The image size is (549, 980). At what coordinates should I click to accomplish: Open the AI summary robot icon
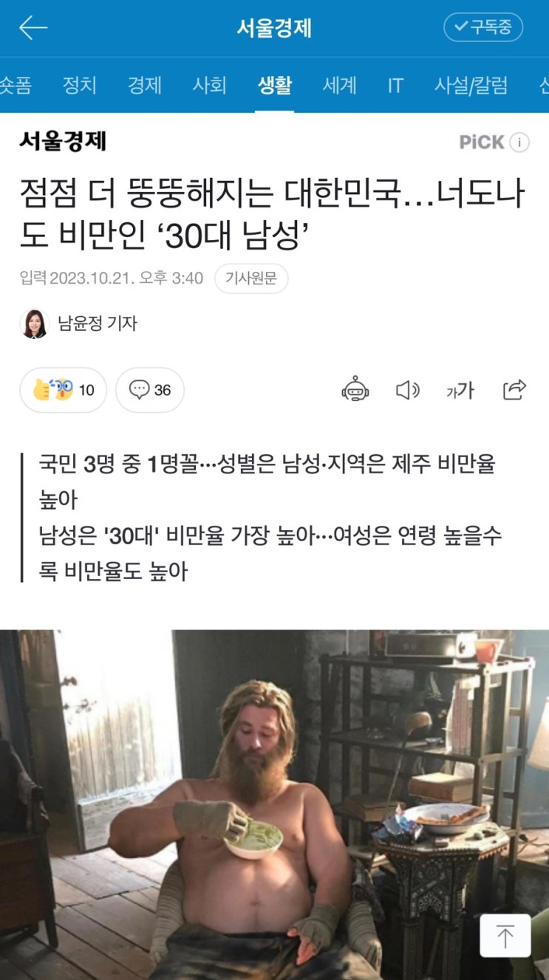point(355,389)
